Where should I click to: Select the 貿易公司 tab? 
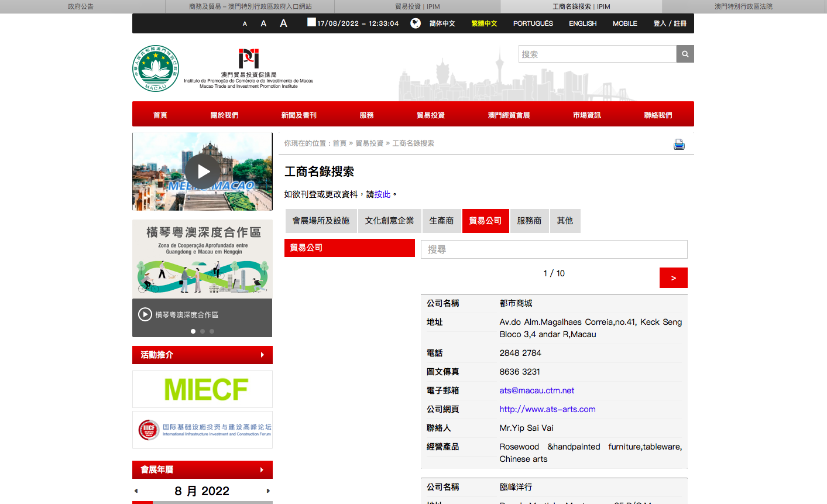(485, 221)
